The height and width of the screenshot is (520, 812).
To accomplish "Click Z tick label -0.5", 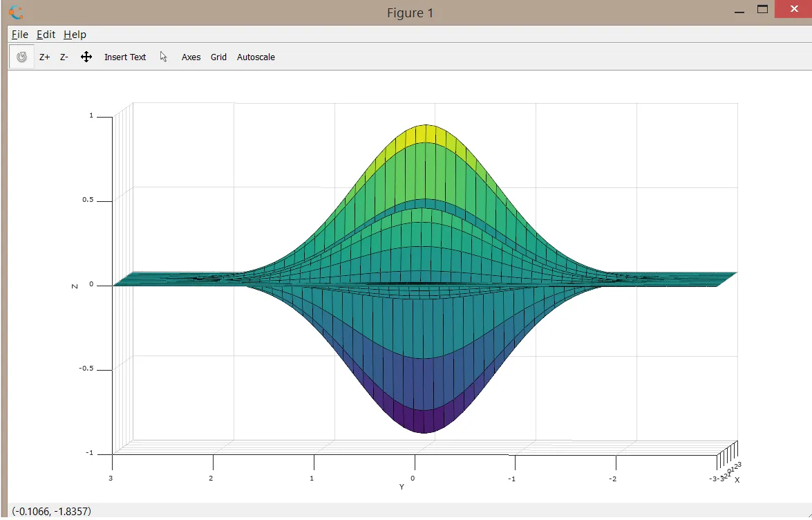I will [x=86, y=369].
